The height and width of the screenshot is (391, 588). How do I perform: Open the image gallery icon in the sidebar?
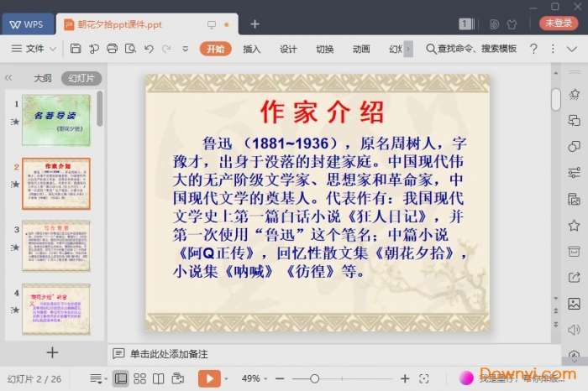point(574,304)
